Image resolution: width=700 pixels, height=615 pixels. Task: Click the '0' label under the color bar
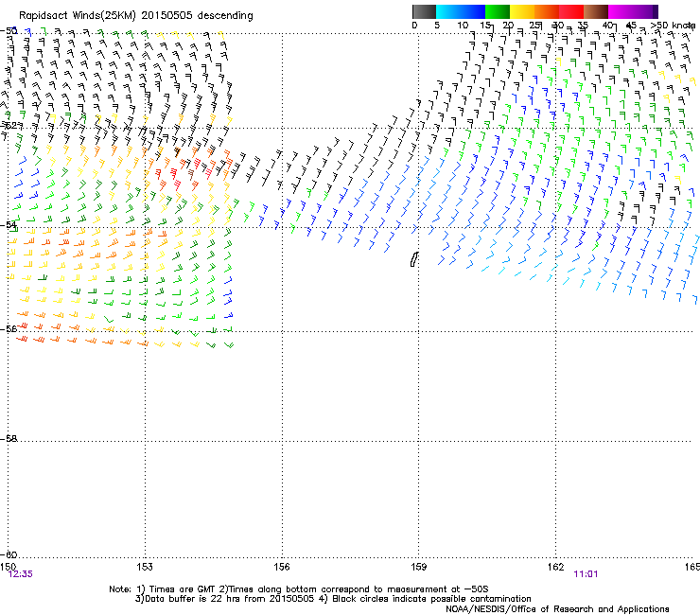tap(414, 26)
